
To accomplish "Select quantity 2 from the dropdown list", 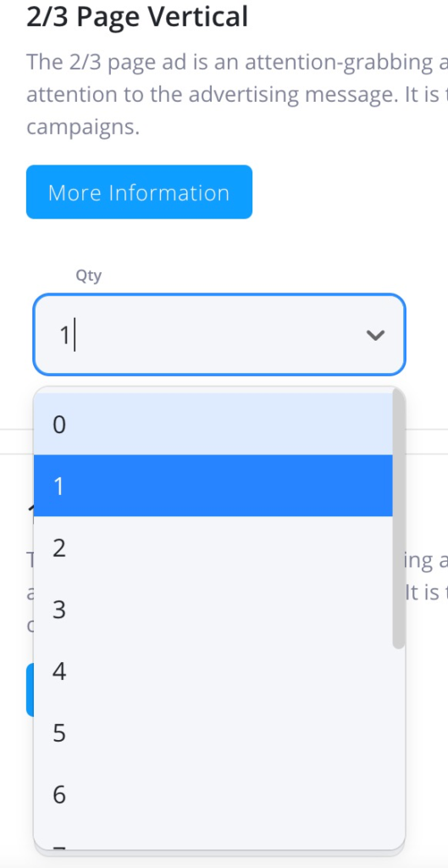I will [x=213, y=548].
